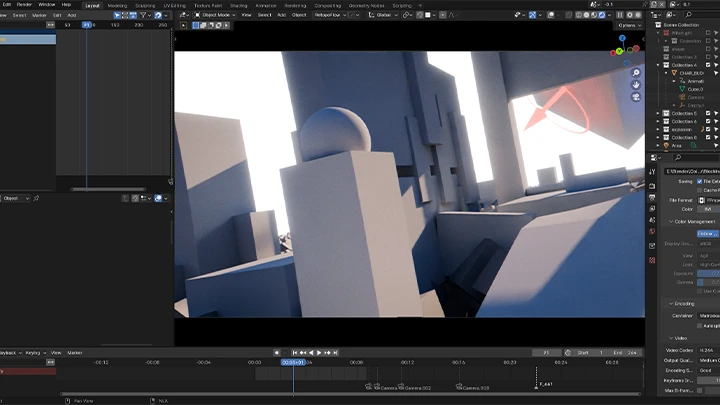Open the Output properties tab

tap(652, 197)
